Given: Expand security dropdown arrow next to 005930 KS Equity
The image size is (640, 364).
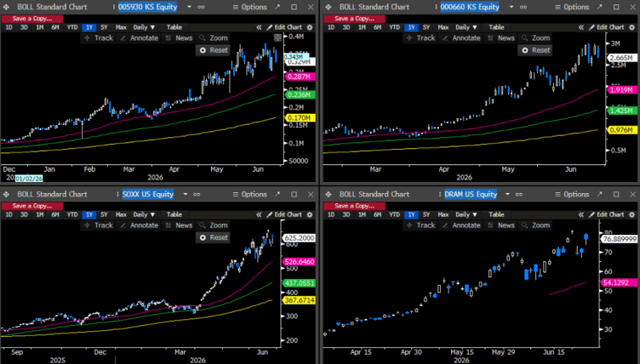Looking at the screenshot, I should point(189,7).
